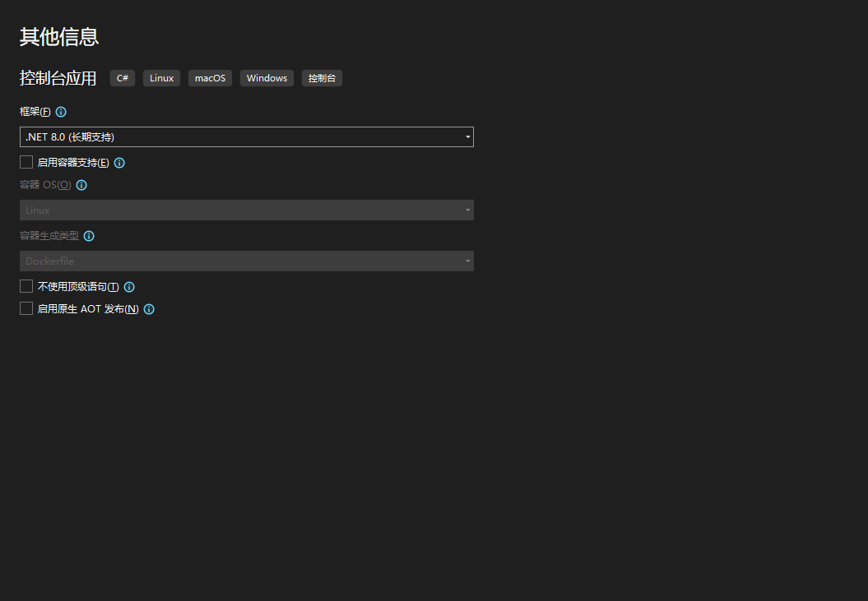The image size is (868, 601).
Task: Click the Linux tag beside C#
Action: click(161, 78)
